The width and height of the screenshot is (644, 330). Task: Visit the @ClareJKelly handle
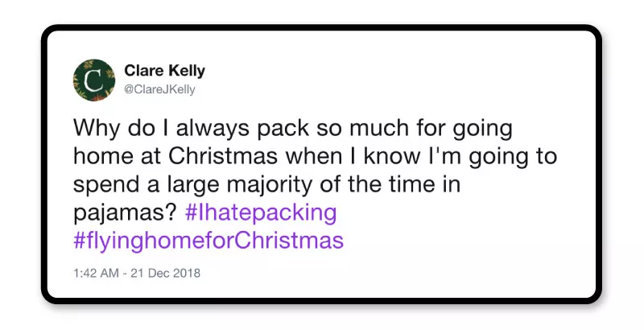[x=159, y=89]
